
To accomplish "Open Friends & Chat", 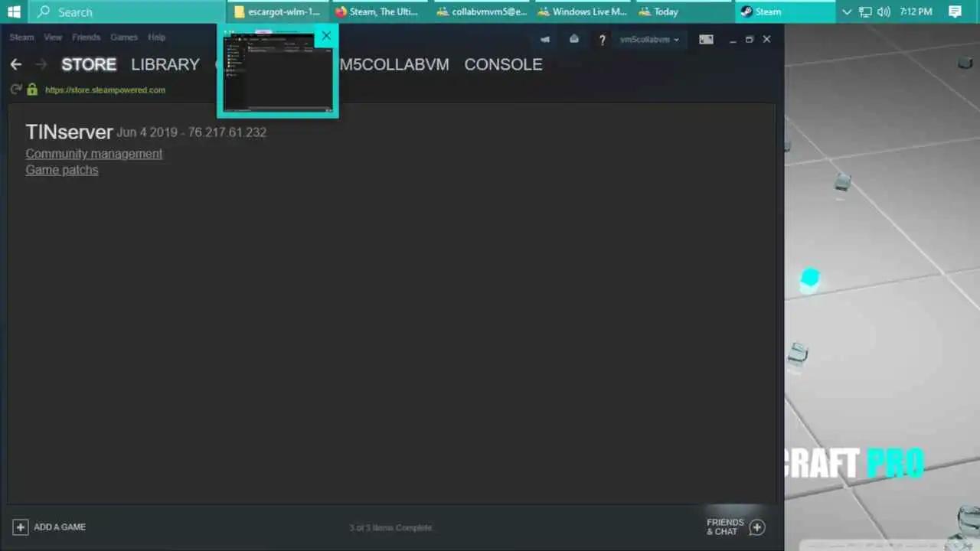I will [x=735, y=527].
